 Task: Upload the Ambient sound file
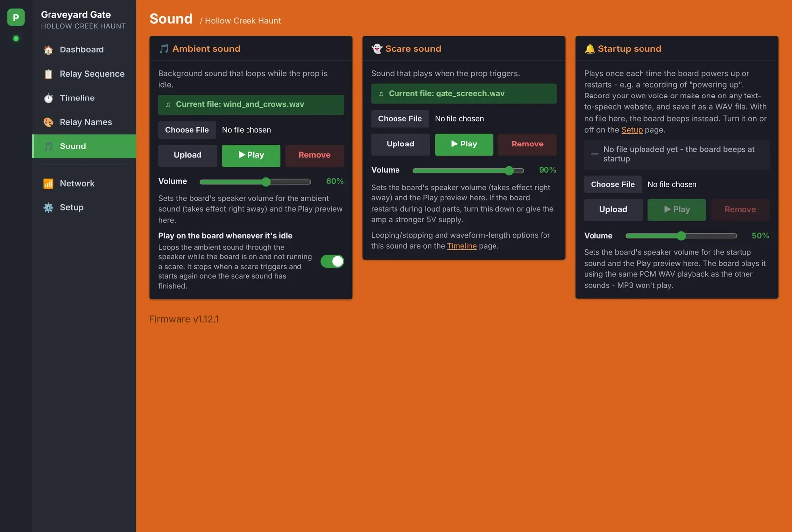(x=188, y=155)
